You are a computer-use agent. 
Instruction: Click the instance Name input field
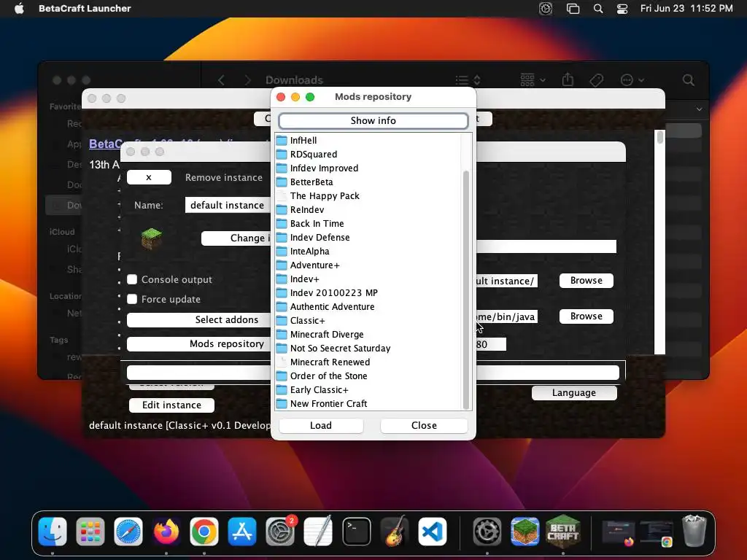[228, 205]
